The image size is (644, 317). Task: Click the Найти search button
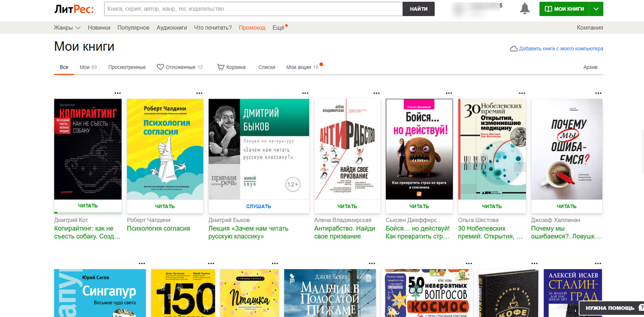coord(419,9)
